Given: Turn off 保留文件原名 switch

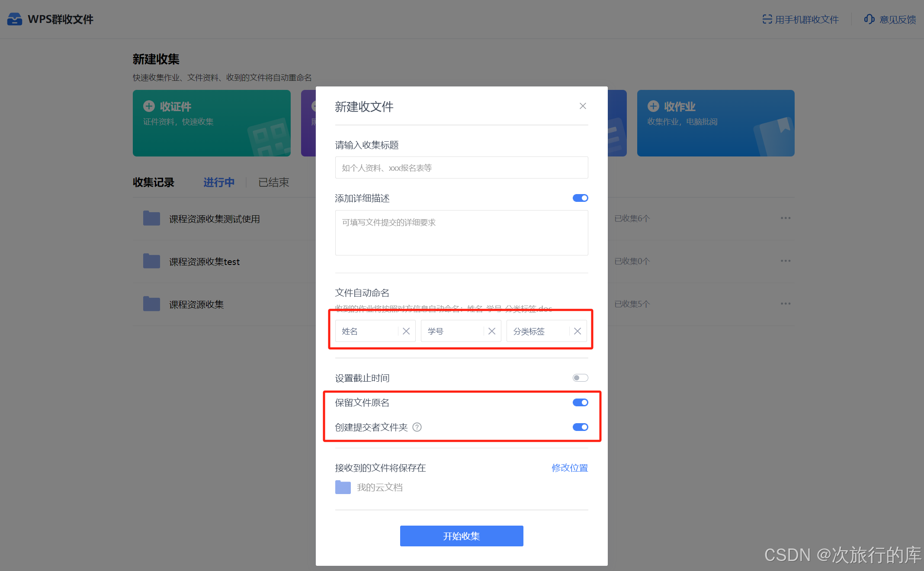Looking at the screenshot, I should coord(580,402).
